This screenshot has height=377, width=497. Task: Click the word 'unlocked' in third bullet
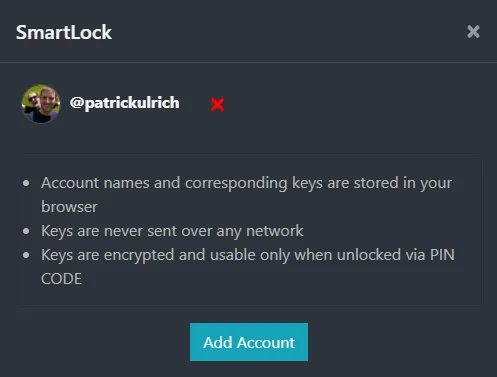[x=369, y=255]
